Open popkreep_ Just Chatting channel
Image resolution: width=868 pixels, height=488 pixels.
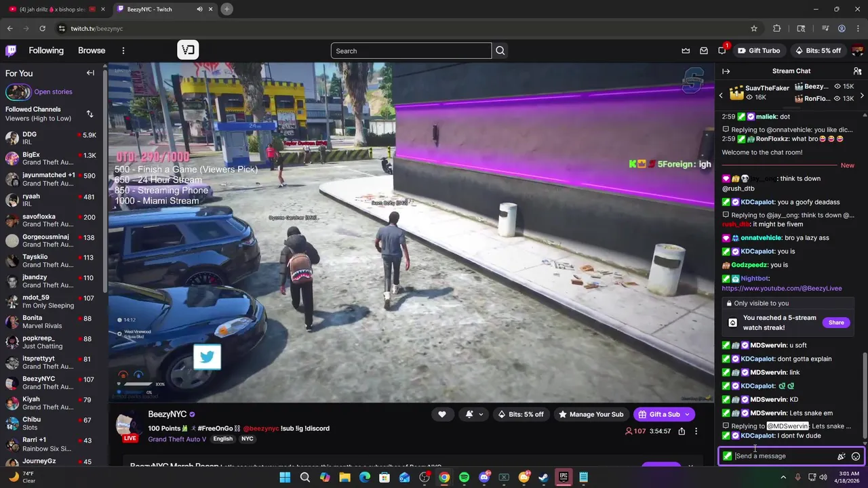tap(53, 342)
